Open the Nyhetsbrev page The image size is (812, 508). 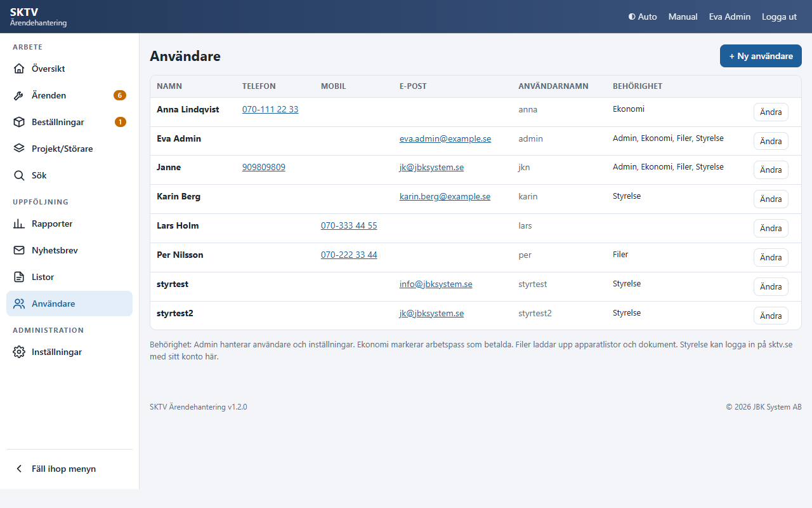click(70, 250)
